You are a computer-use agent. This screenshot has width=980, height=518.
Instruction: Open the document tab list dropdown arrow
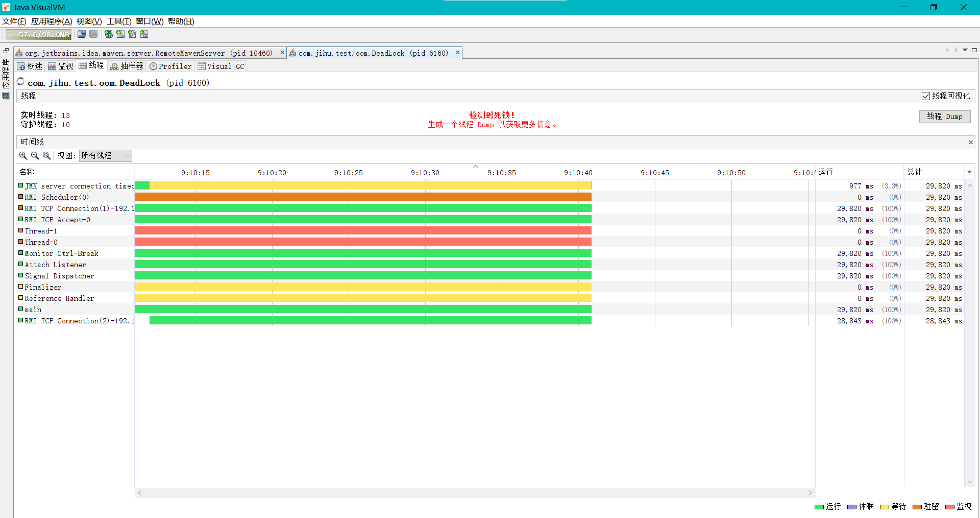pos(965,50)
